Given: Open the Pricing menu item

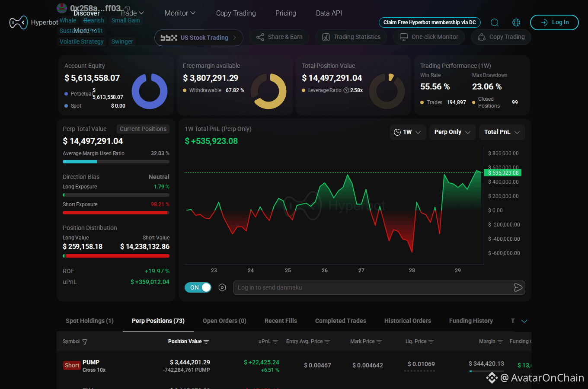Looking at the screenshot, I should [286, 13].
